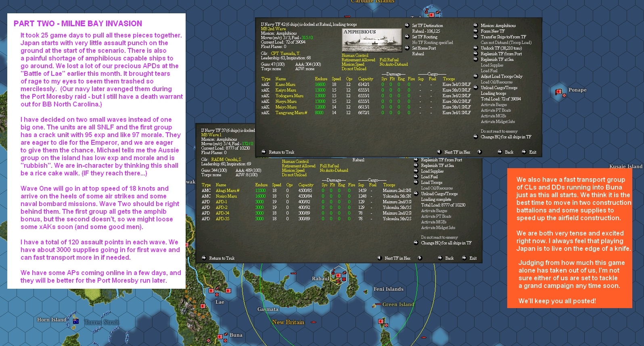Open ship Yodogawa Maru in the list
This screenshot has width=644, height=346.
[289, 96]
